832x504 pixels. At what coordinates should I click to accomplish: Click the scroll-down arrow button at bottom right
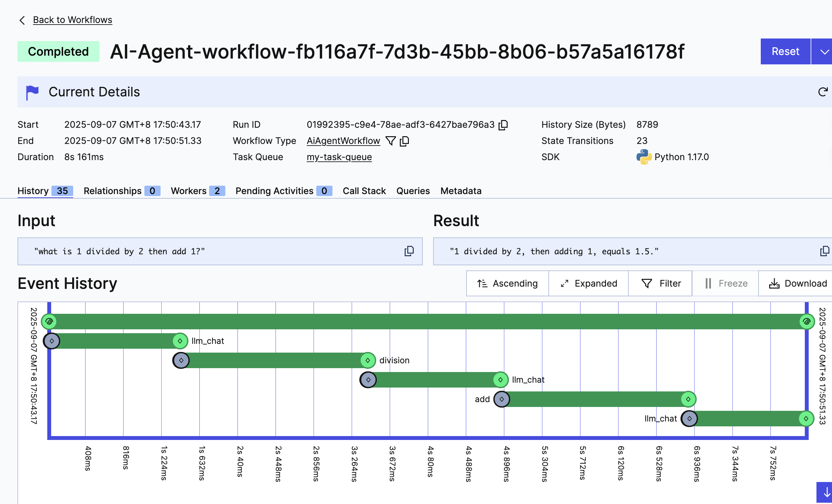(x=825, y=492)
